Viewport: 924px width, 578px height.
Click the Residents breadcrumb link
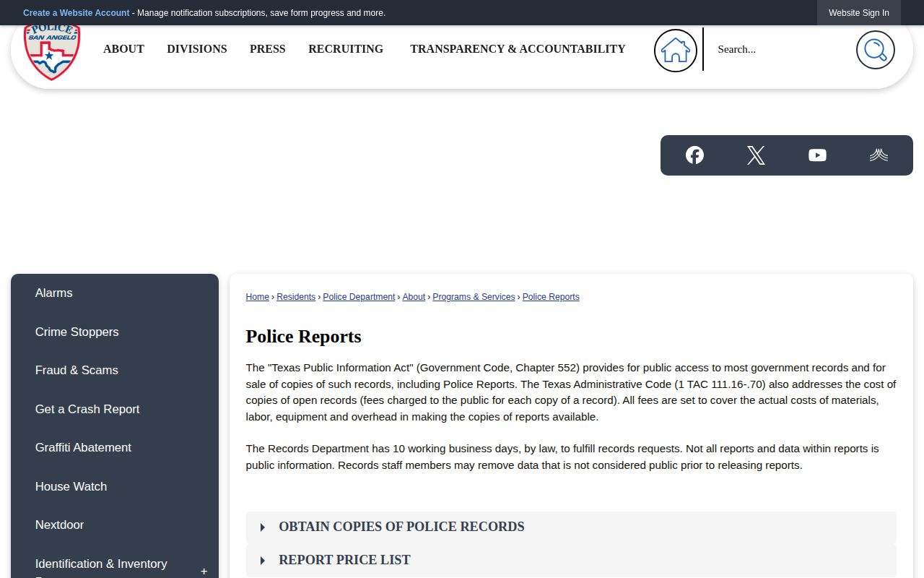click(296, 297)
